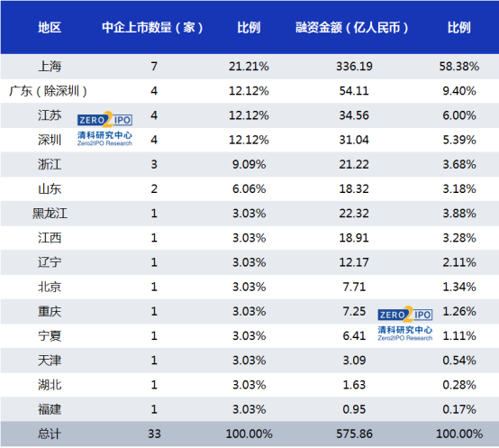Click the 6.06% ratio value

pyautogui.click(x=249, y=189)
